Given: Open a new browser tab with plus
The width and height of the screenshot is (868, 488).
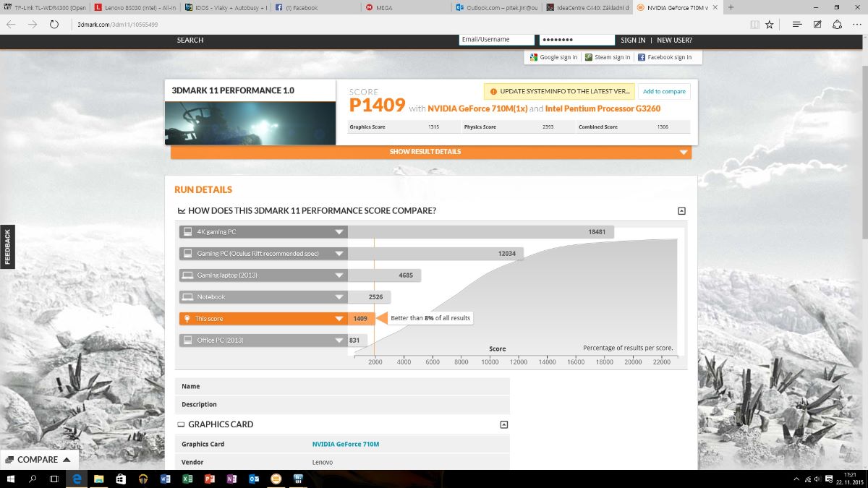Looking at the screenshot, I should coord(731,7).
